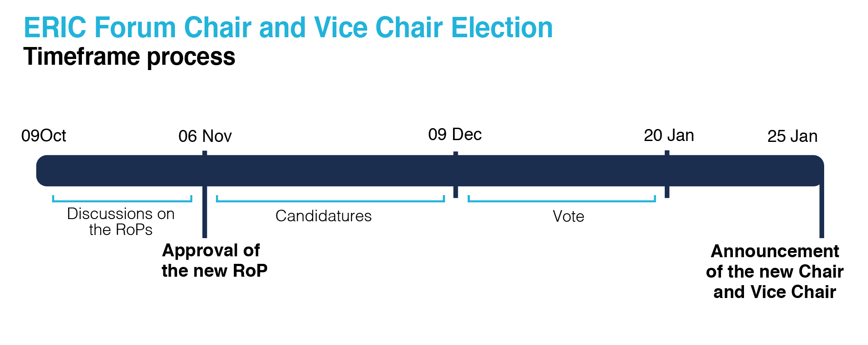The image size is (868, 345).
Task: Click the blue bracket above Vote
Action: pos(562,199)
